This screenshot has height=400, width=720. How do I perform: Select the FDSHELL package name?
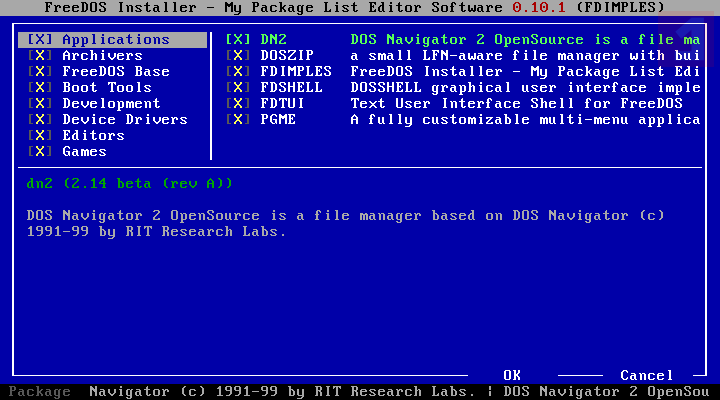[292, 88]
